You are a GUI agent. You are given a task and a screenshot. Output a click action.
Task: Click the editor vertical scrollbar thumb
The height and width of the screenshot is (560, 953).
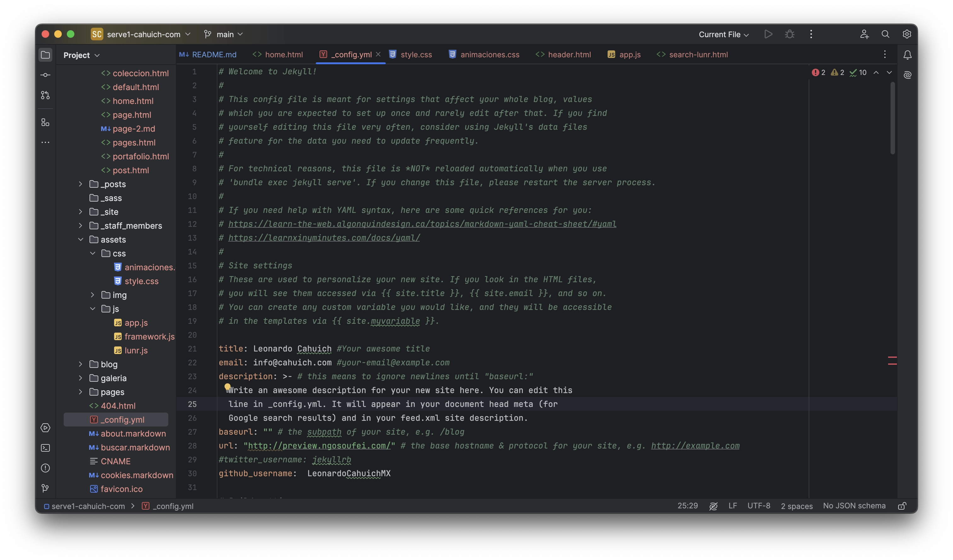point(892,118)
